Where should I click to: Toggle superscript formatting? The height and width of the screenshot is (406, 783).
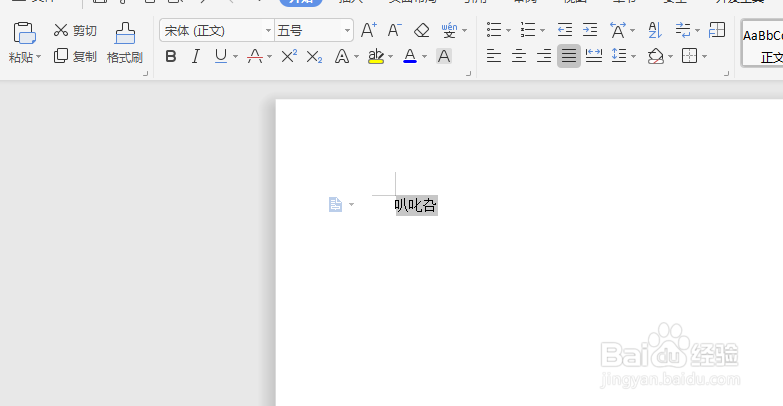point(289,56)
